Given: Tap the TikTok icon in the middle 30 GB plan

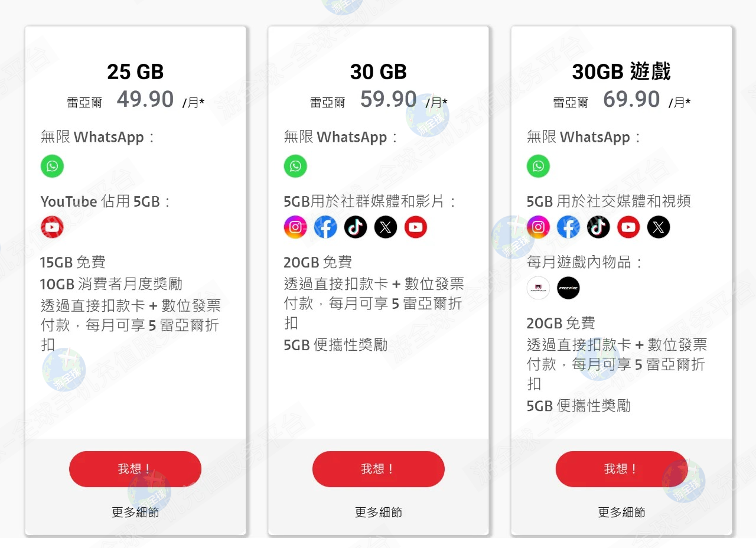Looking at the screenshot, I should pyautogui.click(x=356, y=227).
